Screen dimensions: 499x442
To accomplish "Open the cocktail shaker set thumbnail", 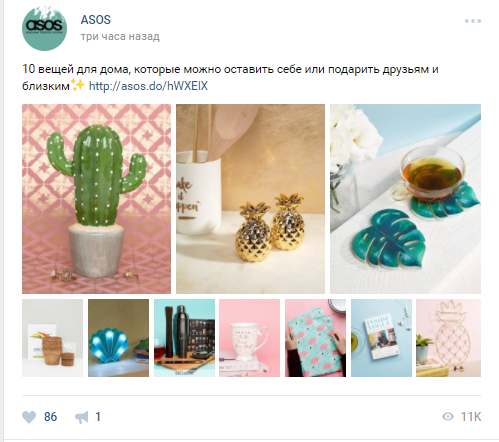I will click(184, 338).
